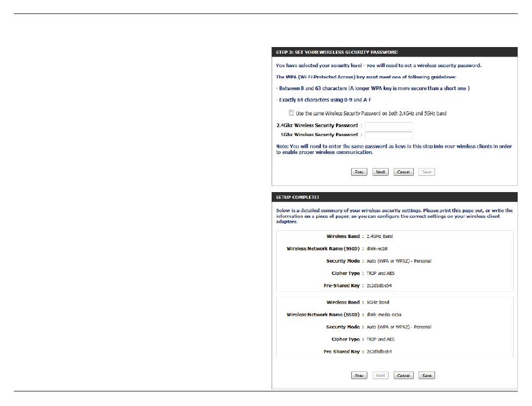532x406 pixels.
Task: Cancel in the Setup Complete panel
Action: coord(403,375)
